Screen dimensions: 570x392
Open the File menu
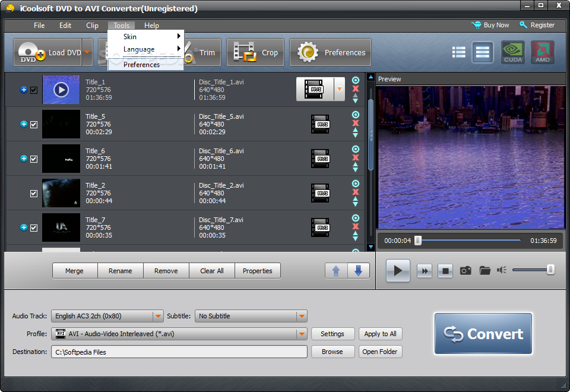pyautogui.click(x=39, y=25)
